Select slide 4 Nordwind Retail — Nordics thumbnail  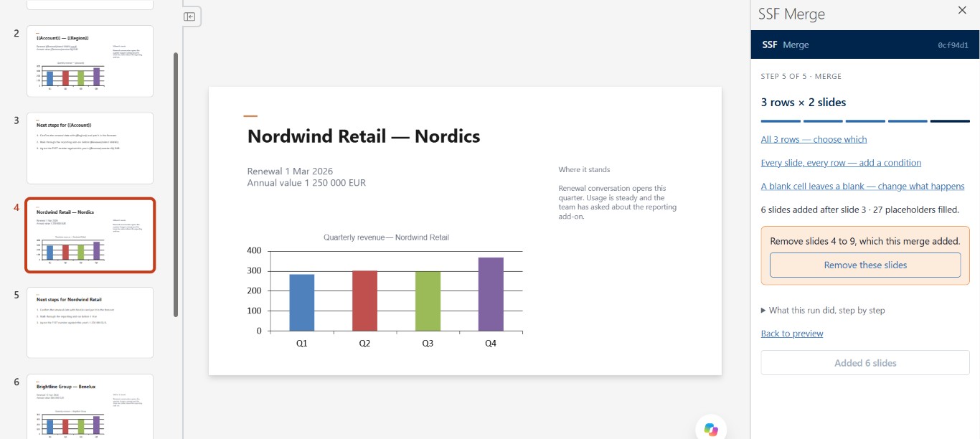[90, 235]
